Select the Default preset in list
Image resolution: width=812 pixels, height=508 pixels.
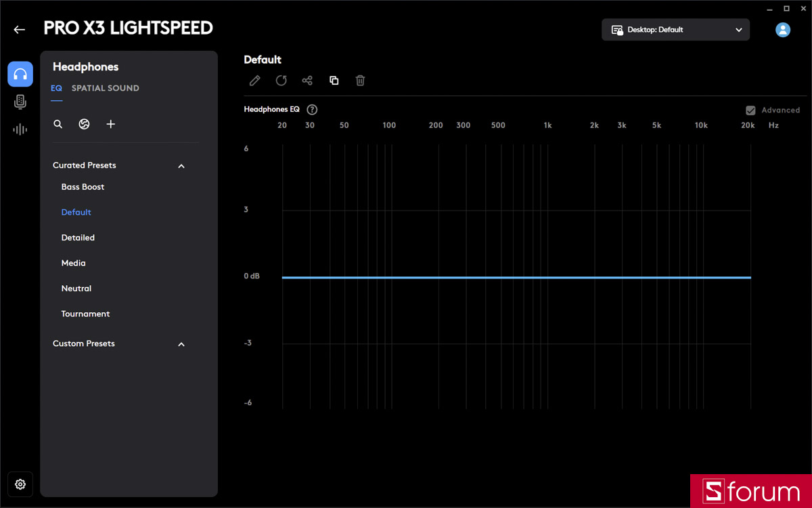76,212
